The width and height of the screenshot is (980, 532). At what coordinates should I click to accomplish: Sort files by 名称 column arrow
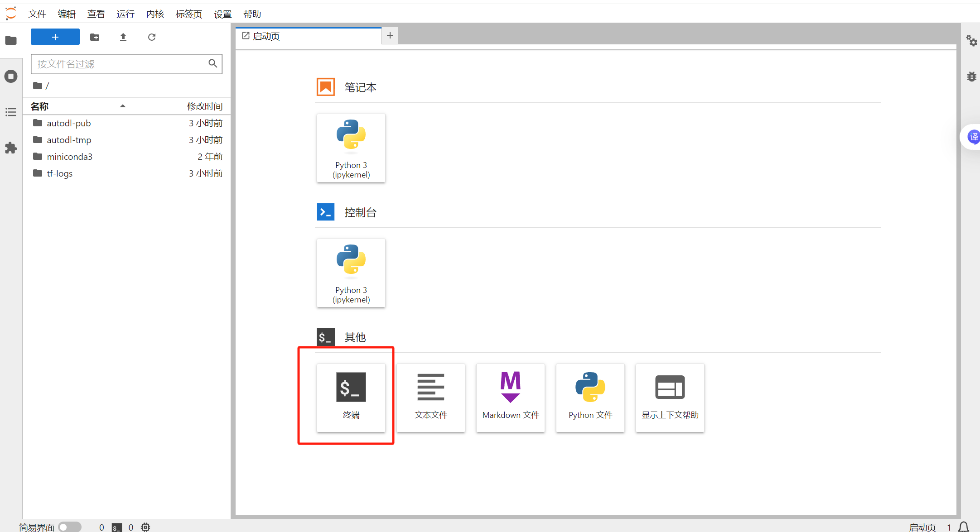(x=122, y=106)
